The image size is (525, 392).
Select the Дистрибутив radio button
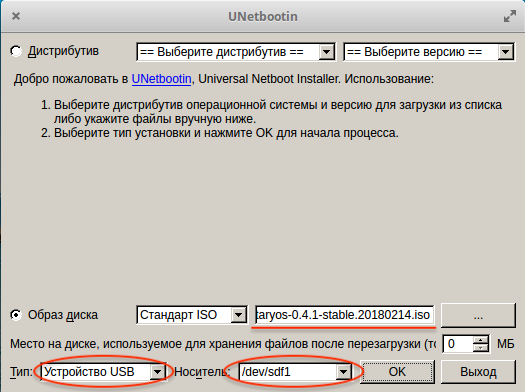16,51
